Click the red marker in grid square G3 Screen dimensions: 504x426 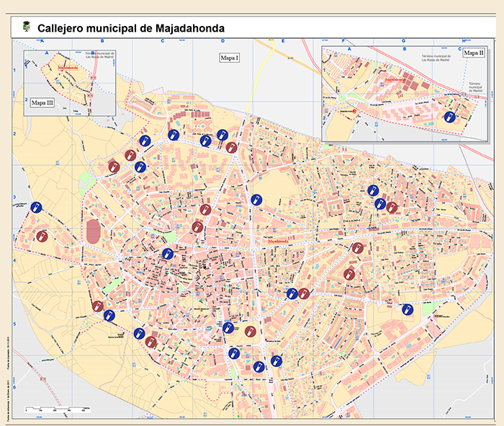coord(392,208)
